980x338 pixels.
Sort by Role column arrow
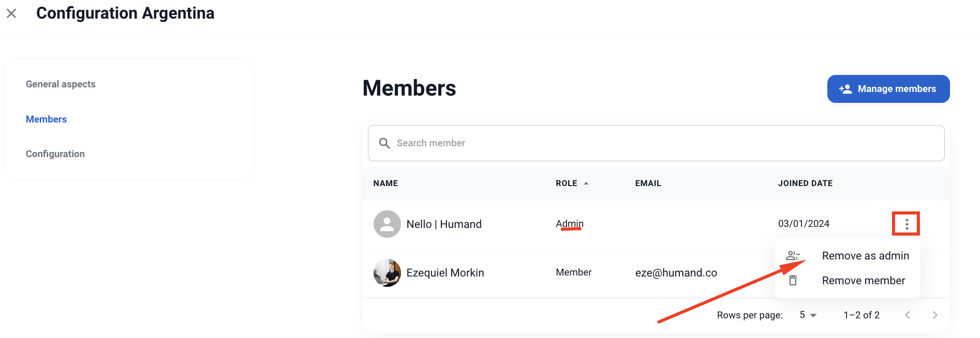pos(586,183)
